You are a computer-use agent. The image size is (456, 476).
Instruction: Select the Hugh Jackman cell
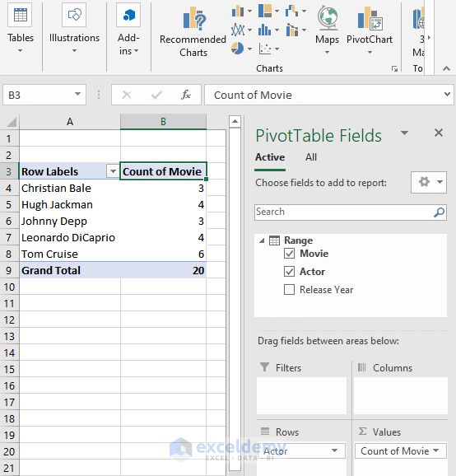point(70,204)
